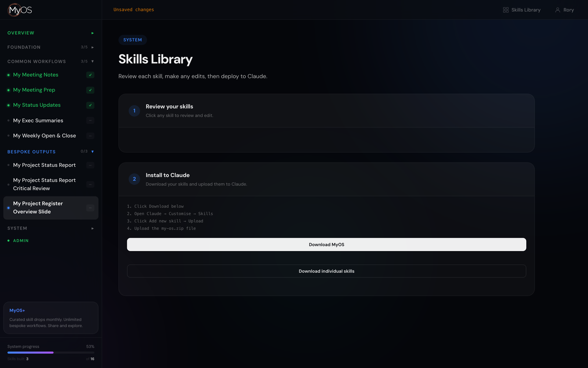Open My Meeting Prep workflow
Screen dimensions: 588x368
(34, 90)
